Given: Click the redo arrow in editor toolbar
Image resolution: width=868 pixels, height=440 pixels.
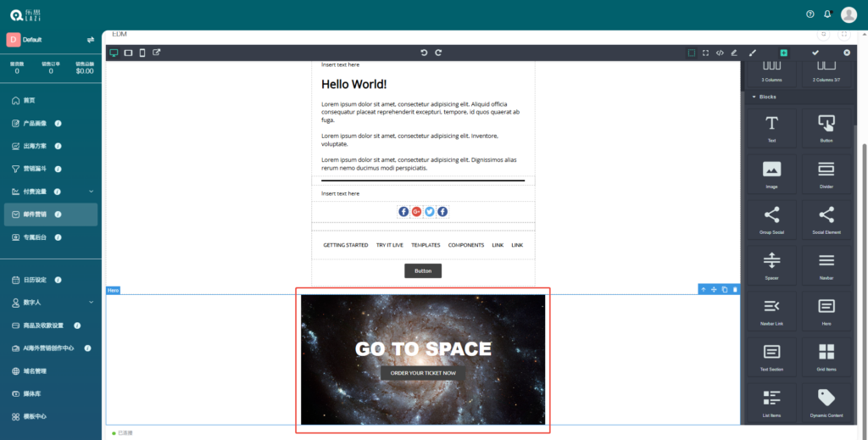Looking at the screenshot, I should click(x=438, y=53).
